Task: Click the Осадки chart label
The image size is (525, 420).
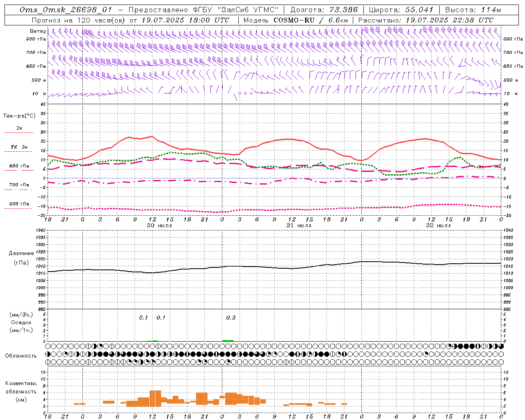Action: click(21, 322)
